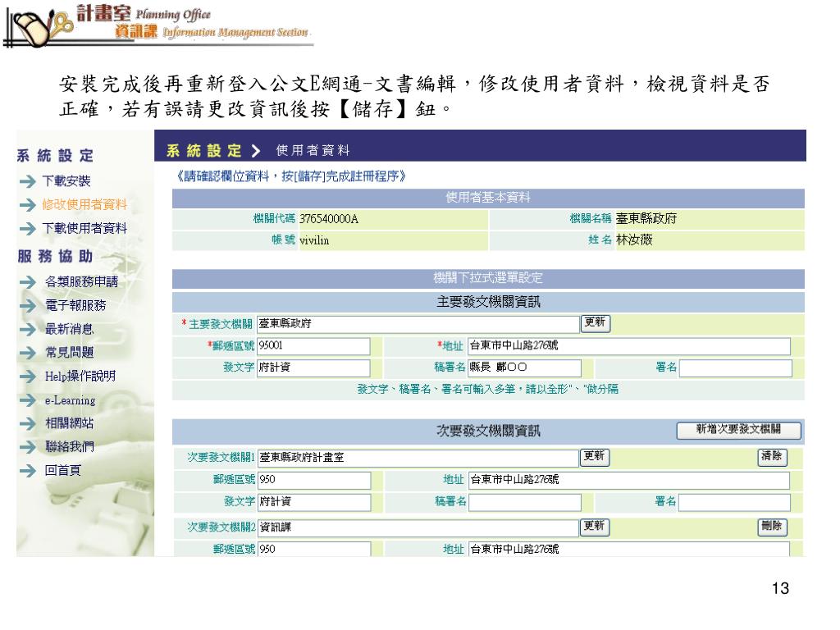Click 機關下拉式選單設定 header

point(488,278)
